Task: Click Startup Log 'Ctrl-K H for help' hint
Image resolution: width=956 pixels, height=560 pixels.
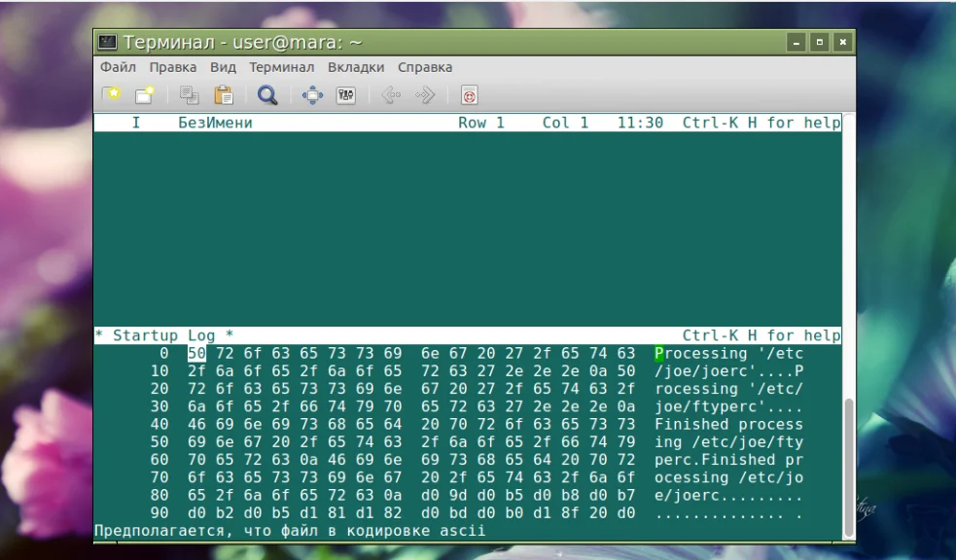Action: pyautogui.click(x=761, y=335)
